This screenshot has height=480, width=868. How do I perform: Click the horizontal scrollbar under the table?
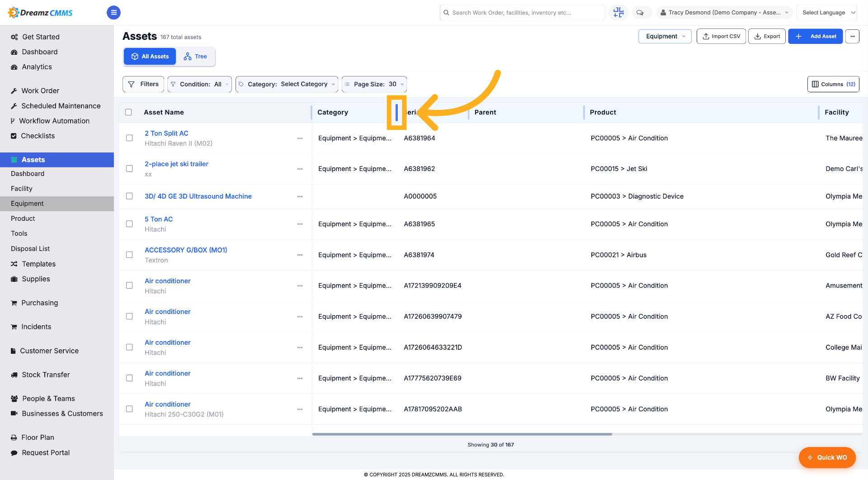tap(462, 434)
